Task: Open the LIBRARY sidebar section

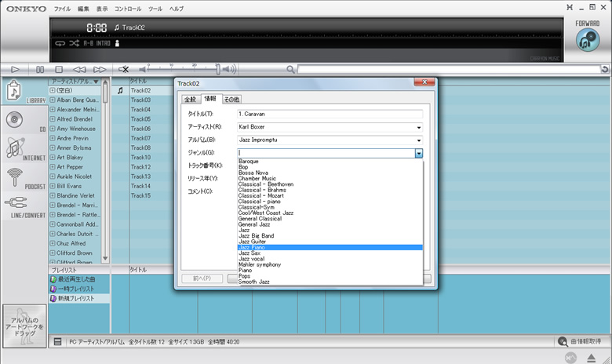Action: [24, 92]
